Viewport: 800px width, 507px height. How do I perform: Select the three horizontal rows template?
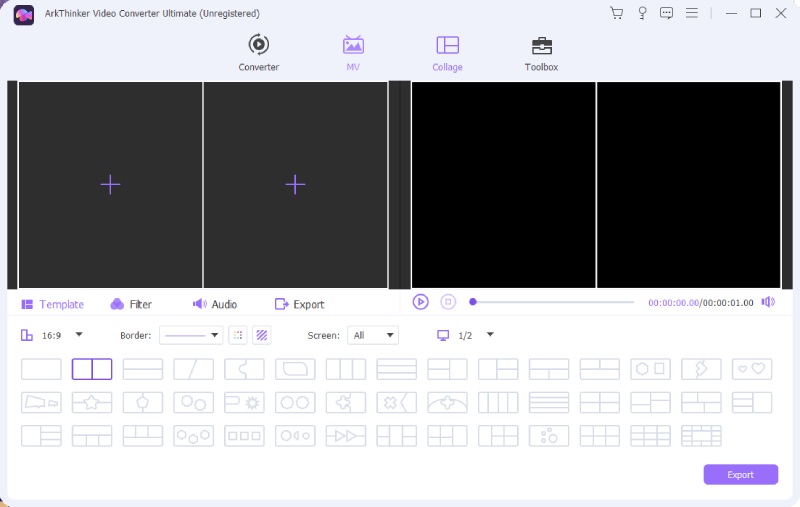(x=396, y=369)
